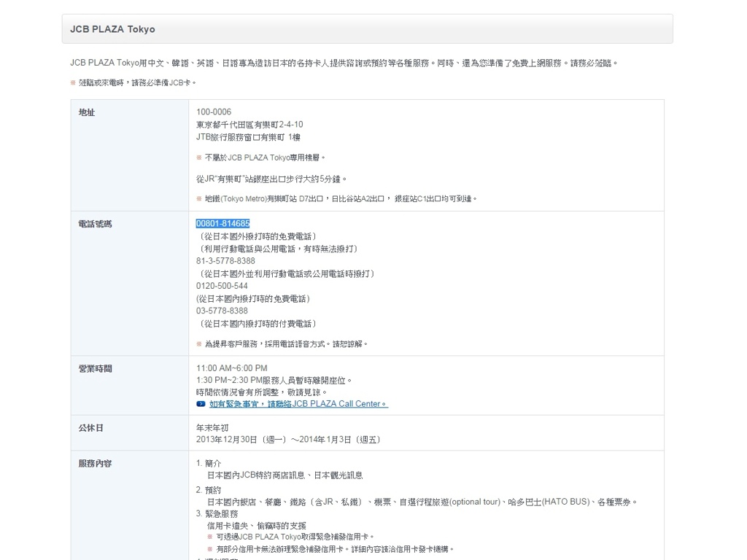Click the reservation details mentioning "哈多巴士(HATO BUS)"

(422, 502)
